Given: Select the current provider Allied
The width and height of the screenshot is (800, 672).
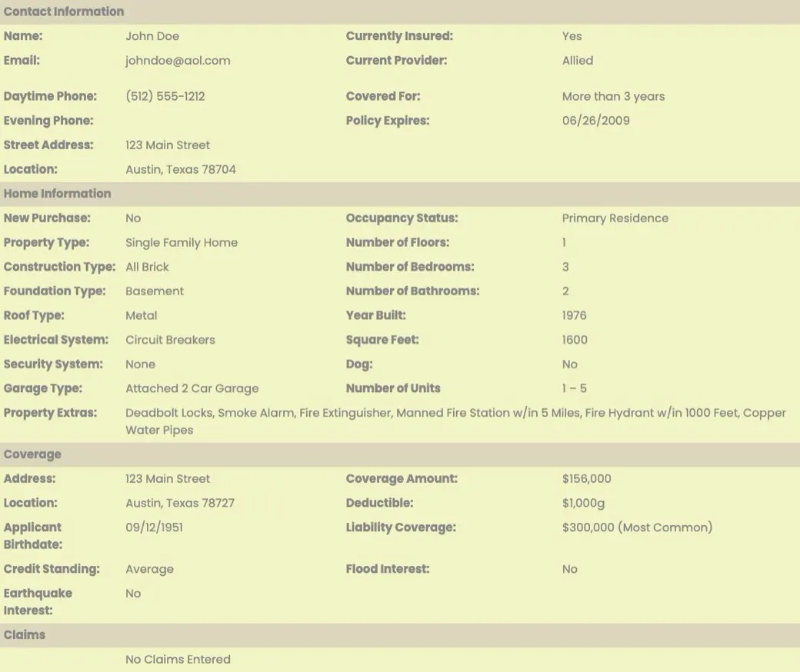Looking at the screenshot, I should coord(578,61).
